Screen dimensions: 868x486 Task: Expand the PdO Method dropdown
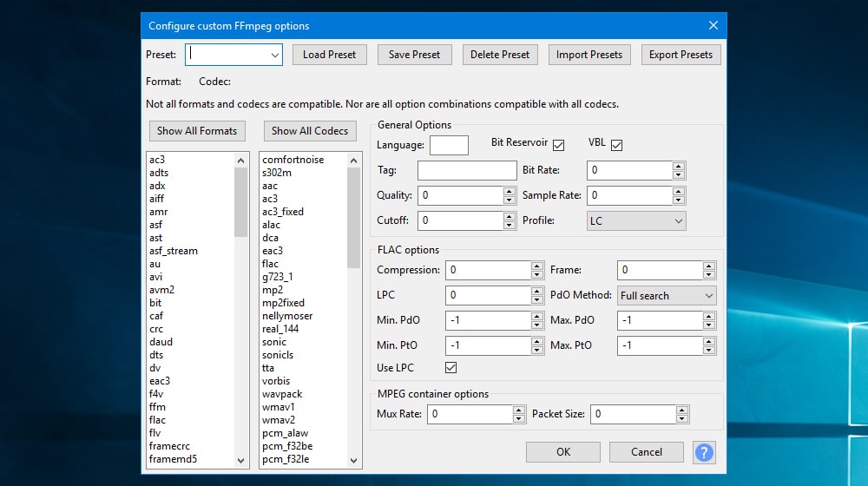667,296
